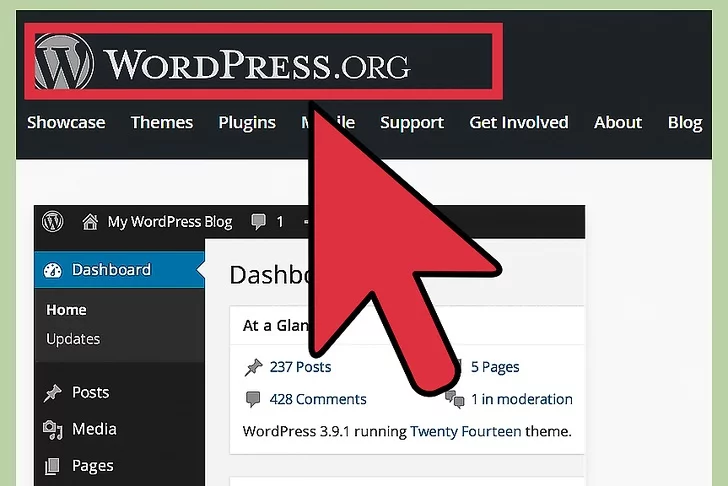Click the Pages icon in sidebar
This screenshot has width=728, height=486.
[53, 466]
